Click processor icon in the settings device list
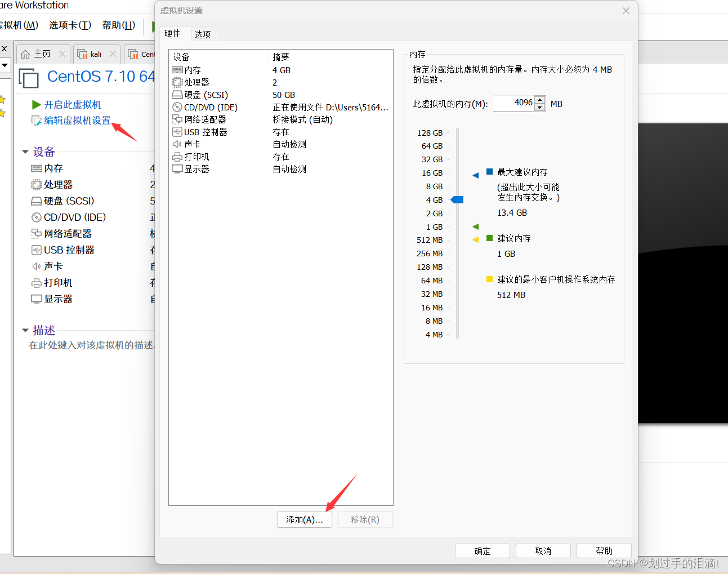The image size is (728, 574). [177, 82]
